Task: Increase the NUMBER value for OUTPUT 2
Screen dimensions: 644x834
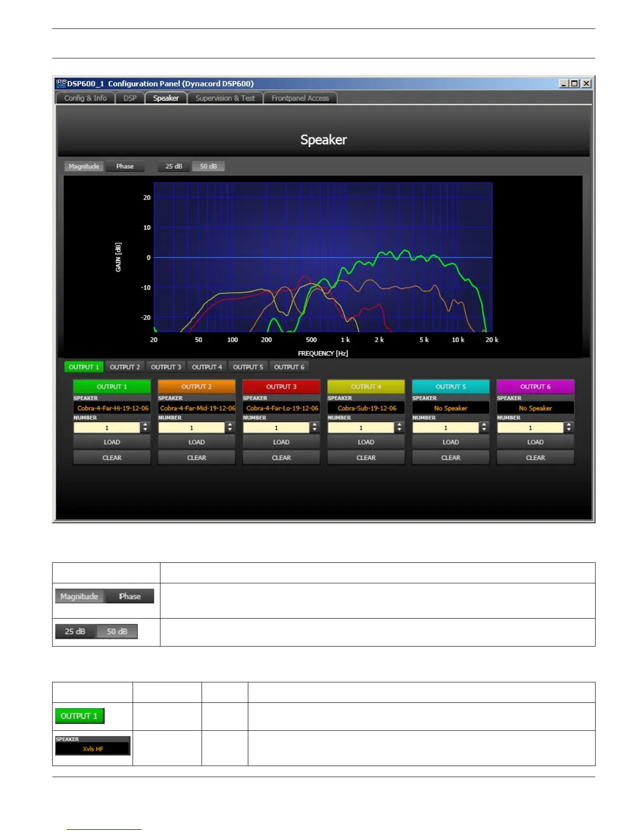Action: click(230, 425)
